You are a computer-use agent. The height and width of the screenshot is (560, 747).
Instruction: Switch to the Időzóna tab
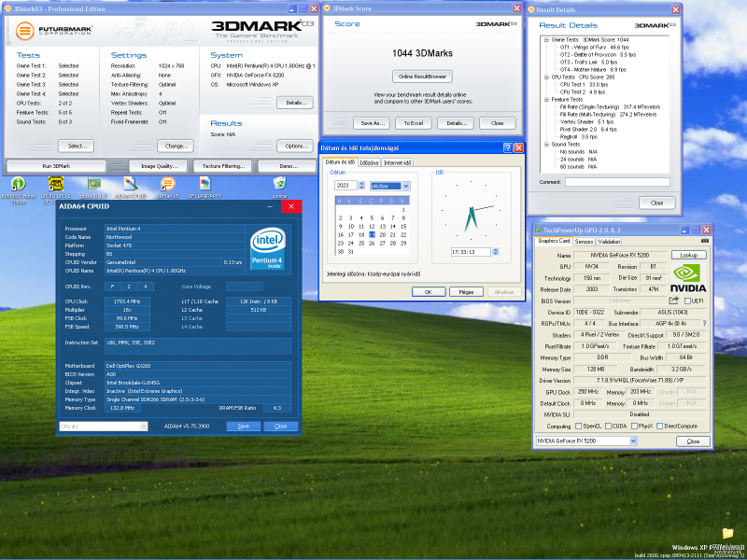point(369,162)
